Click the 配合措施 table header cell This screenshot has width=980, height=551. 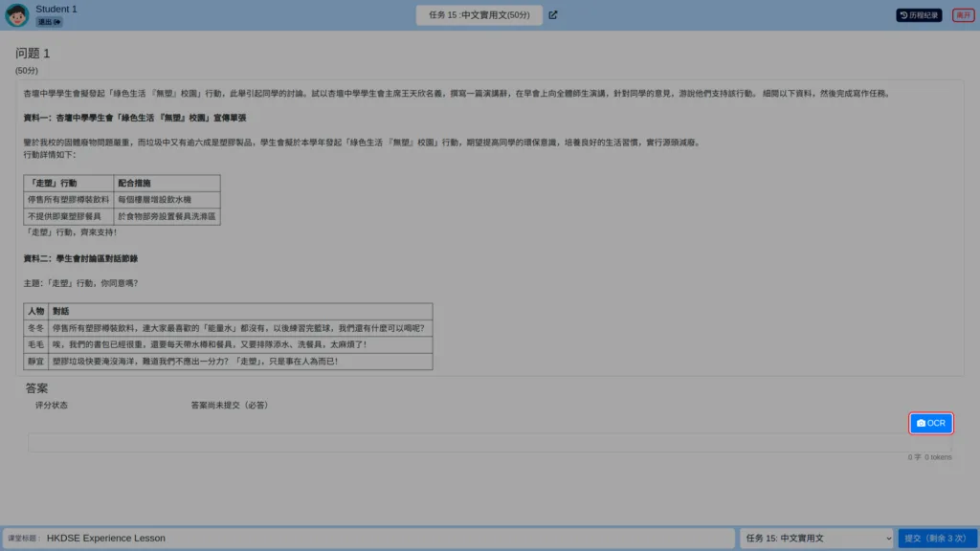tap(167, 183)
